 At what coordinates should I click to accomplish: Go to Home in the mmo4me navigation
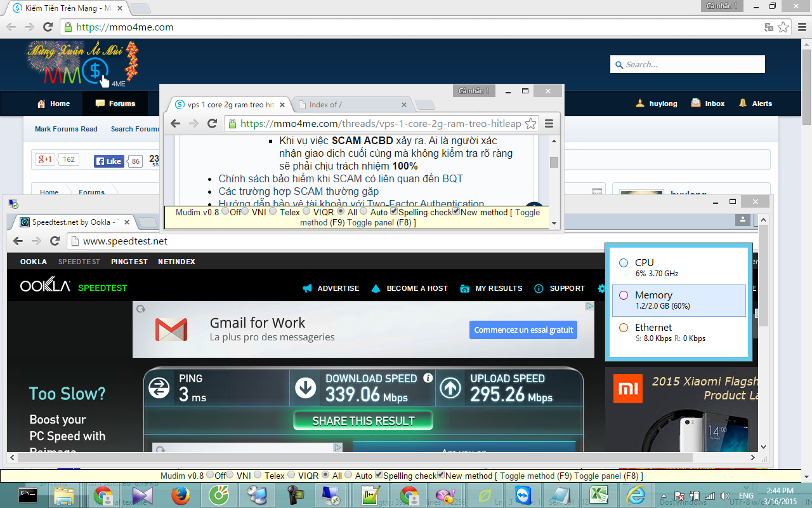[53, 104]
